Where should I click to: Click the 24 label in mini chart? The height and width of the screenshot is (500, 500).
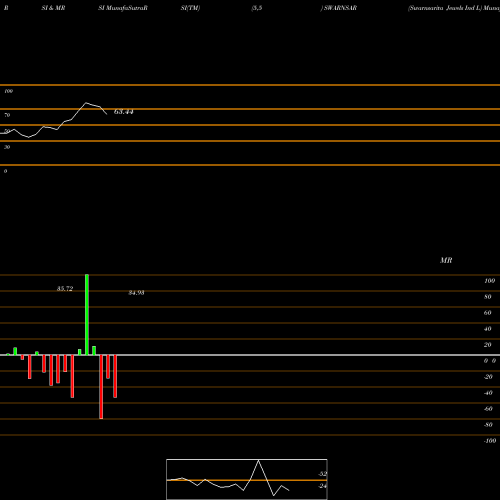(x=323, y=486)
